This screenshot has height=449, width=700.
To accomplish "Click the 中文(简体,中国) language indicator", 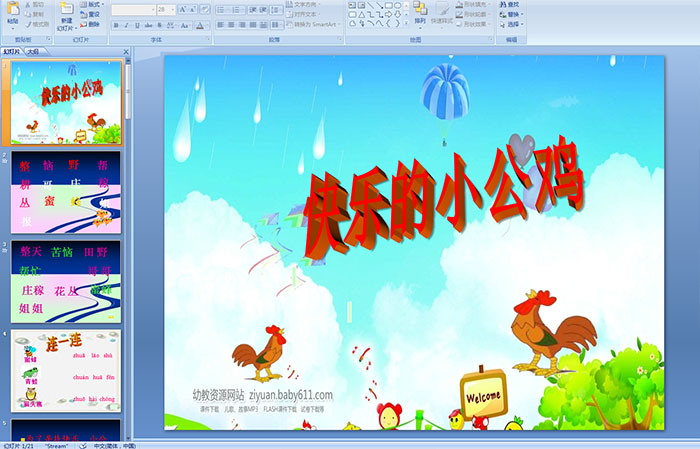I will (114, 446).
